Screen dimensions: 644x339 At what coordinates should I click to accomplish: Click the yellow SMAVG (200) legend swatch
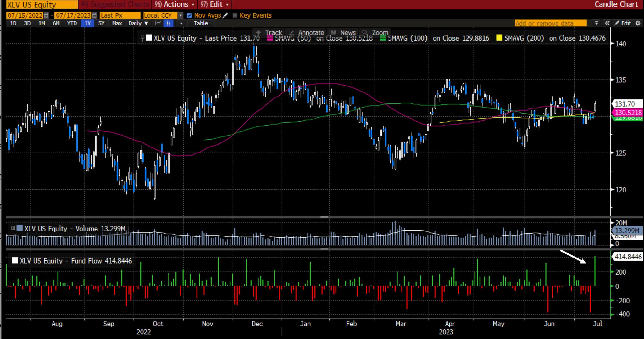point(499,38)
